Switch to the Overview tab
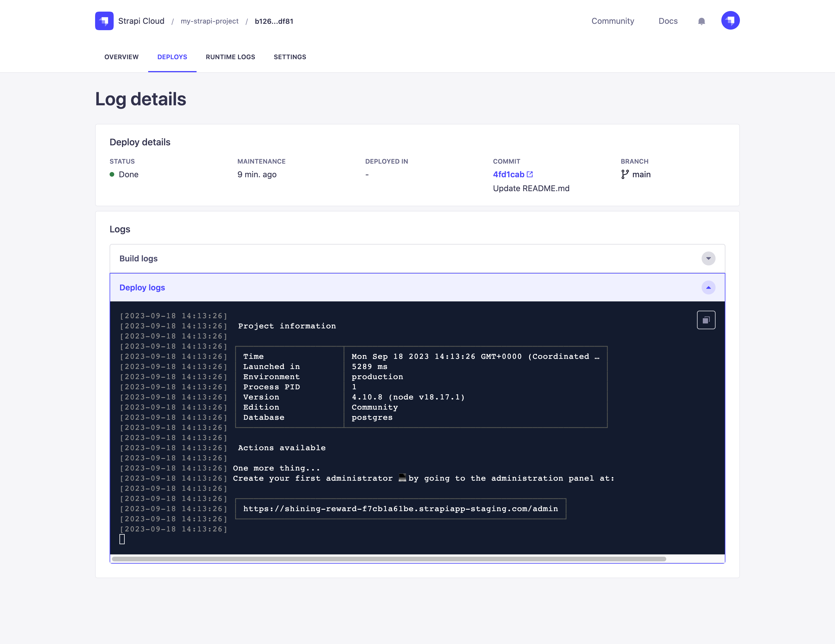This screenshot has width=835, height=644. click(121, 57)
